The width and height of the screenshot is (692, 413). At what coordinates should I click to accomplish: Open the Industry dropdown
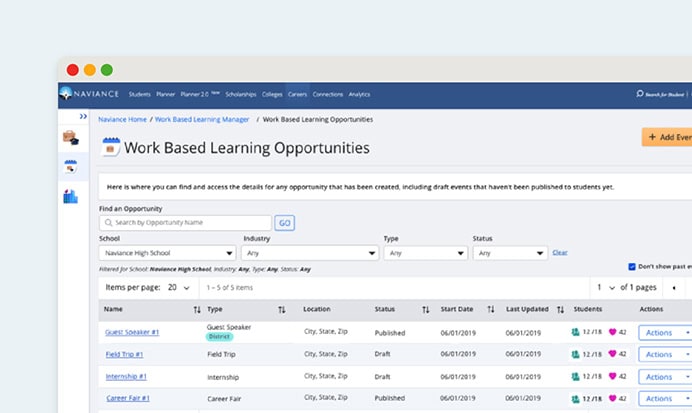tap(310, 253)
